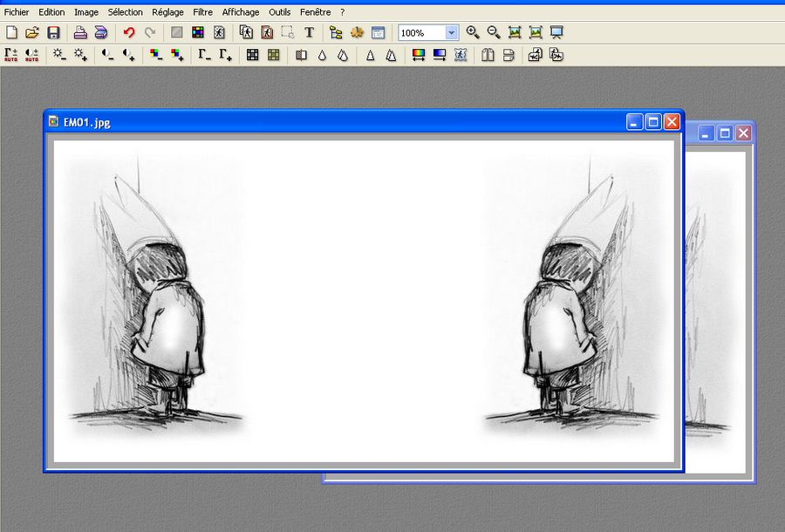
Task: Open the Sélection menu
Action: click(x=125, y=12)
